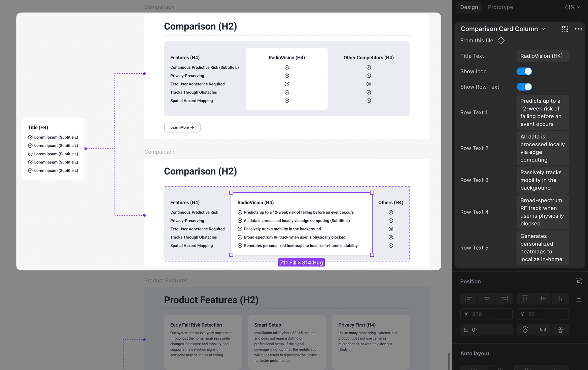Click 'Auto layout' section heading
Image resolution: width=588 pixels, height=370 pixels.
tap(475, 354)
